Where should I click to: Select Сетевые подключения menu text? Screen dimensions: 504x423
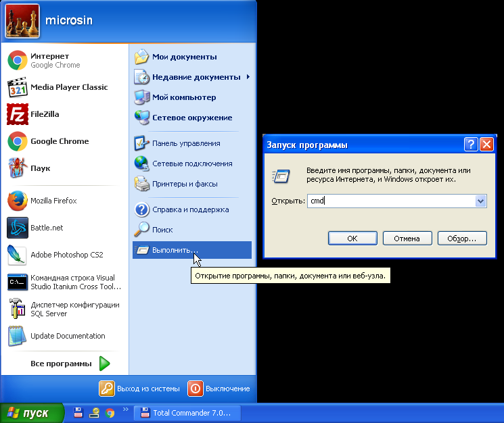[x=192, y=164]
